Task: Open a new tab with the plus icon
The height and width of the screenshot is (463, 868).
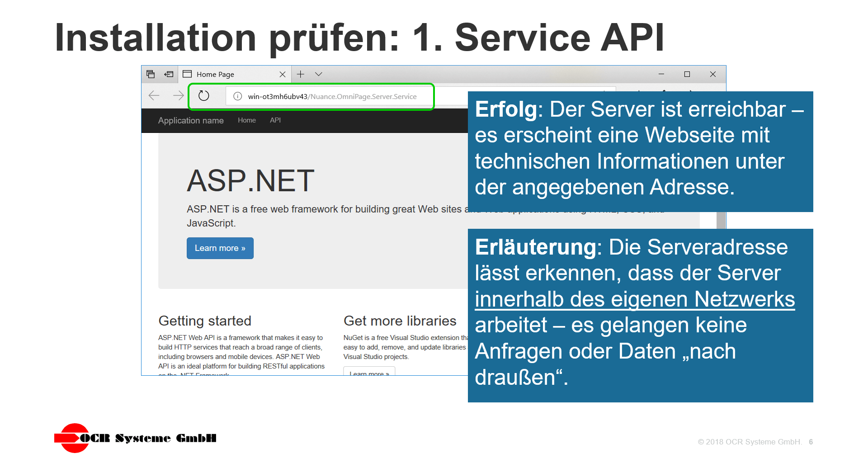Action: [x=300, y=74]
